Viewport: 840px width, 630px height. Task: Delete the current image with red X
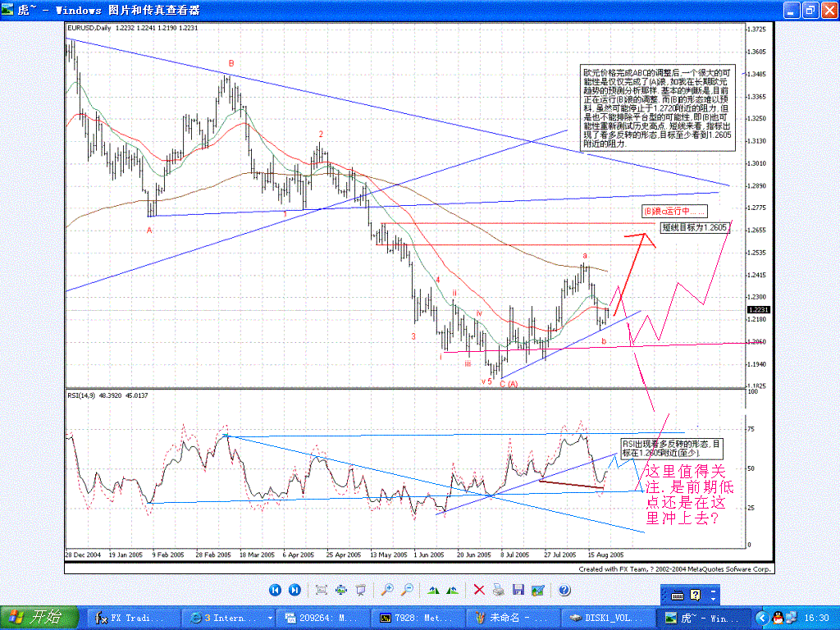point(477,590)
